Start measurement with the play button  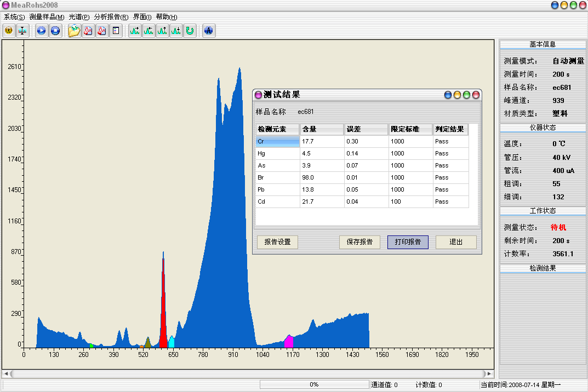[x=42, y=31]
